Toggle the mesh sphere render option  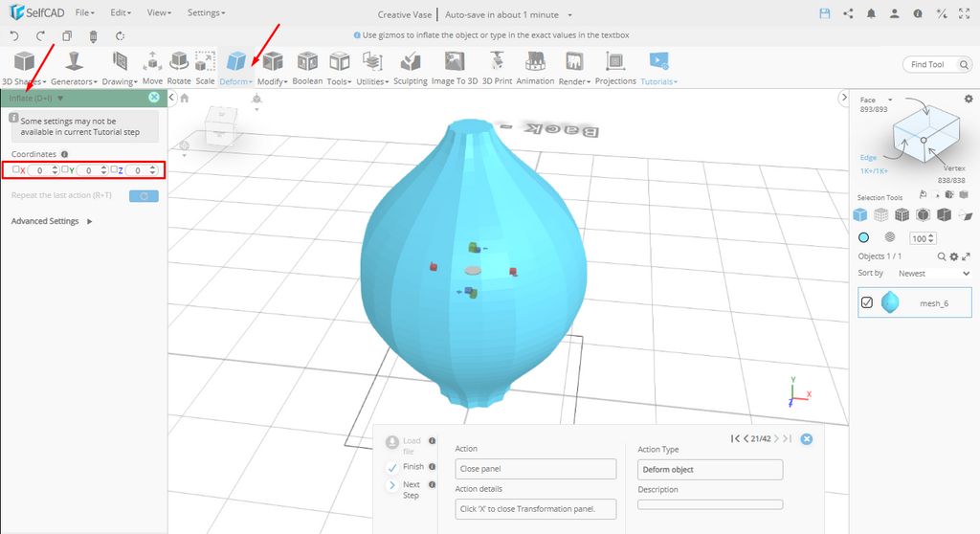click(x=890, y=237)
